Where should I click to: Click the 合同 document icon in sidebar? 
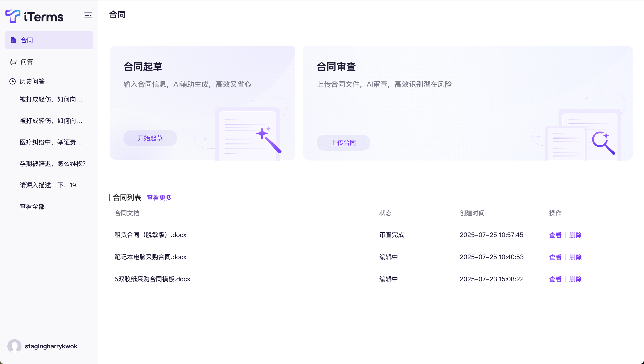13,40
